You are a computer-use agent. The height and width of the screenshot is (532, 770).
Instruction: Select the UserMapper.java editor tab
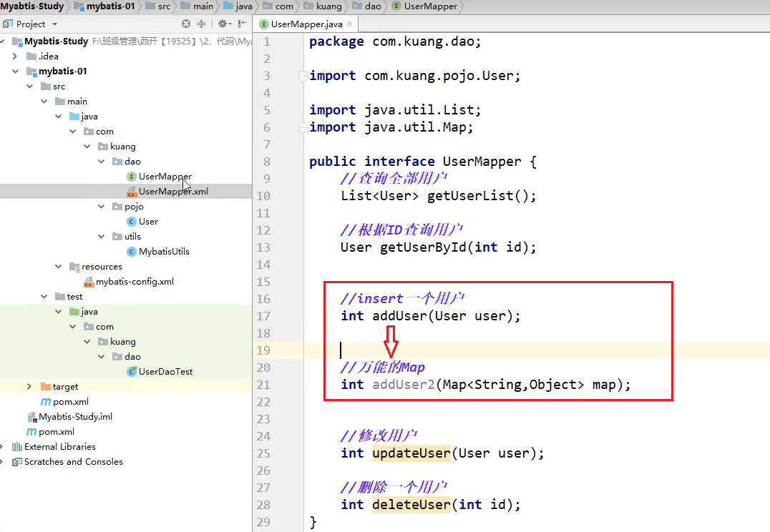305,24
